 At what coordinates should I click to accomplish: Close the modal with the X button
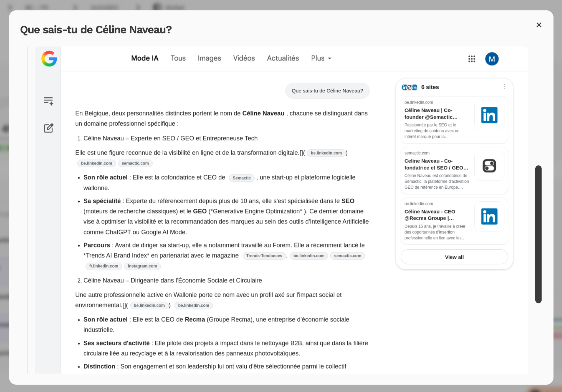point(539,25)
